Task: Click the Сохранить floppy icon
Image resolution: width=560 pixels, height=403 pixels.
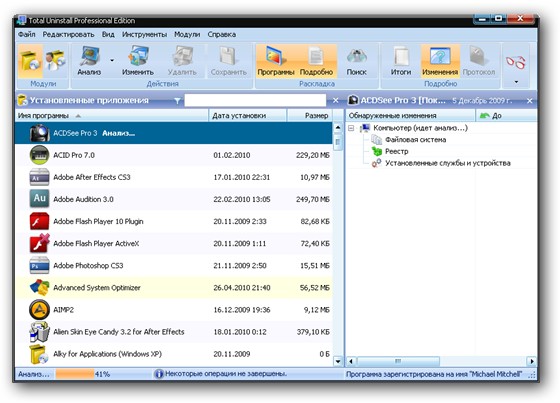Action: click(x=229, y=56)
